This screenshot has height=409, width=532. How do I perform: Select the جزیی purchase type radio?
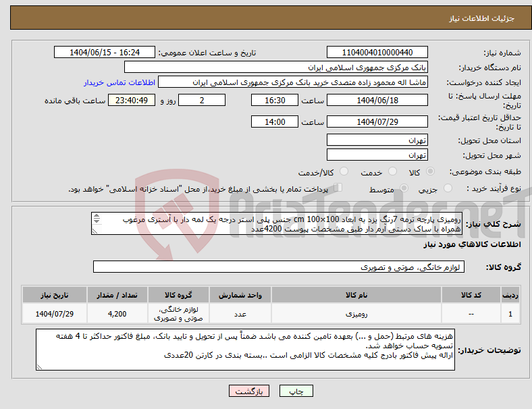tap(448, 188)
